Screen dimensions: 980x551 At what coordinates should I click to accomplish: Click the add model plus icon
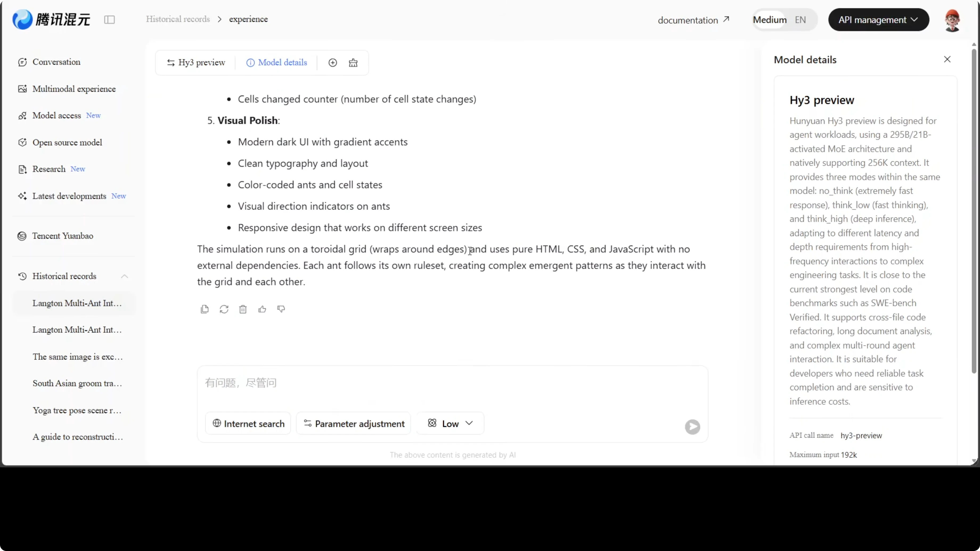333,62
